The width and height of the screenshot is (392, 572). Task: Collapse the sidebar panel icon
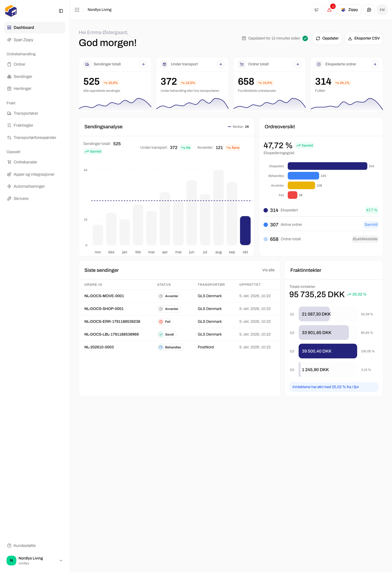click(61, 11)
